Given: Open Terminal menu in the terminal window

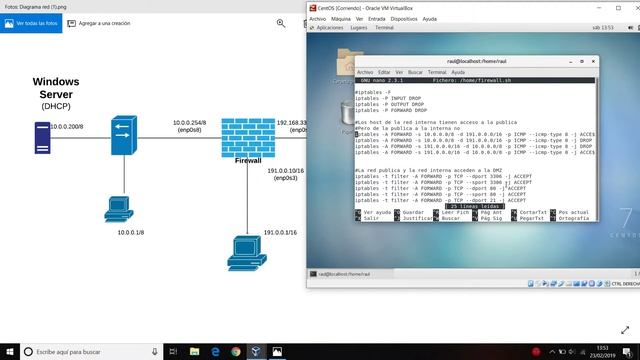Looking at the screenshot, I should [x=437, y=72].
